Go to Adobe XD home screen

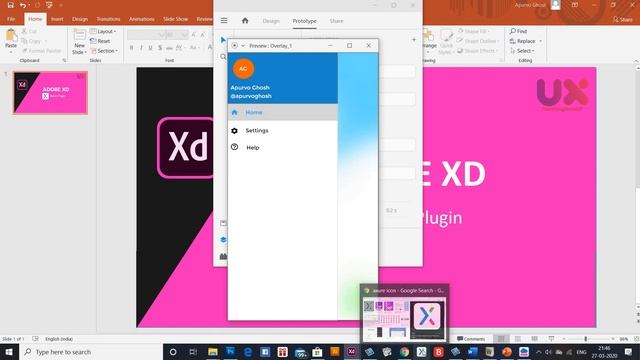(x=245, y=20)
